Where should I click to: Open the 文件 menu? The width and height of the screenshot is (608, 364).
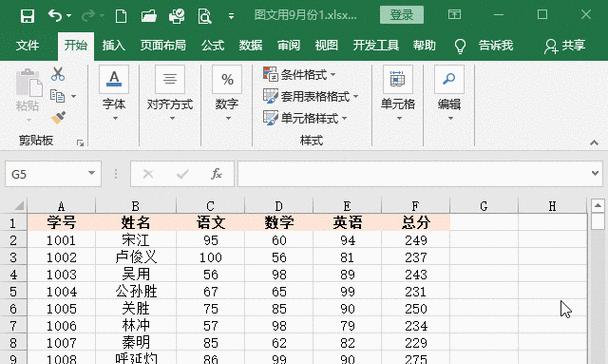[27, 45]
